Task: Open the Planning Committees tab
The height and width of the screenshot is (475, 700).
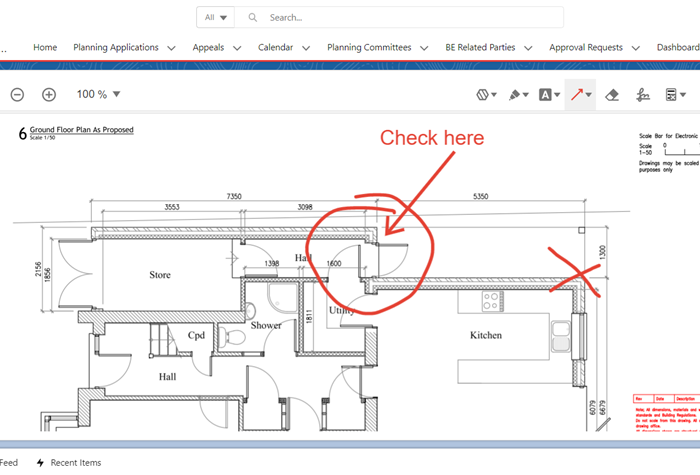Action: tap(369, 47)
